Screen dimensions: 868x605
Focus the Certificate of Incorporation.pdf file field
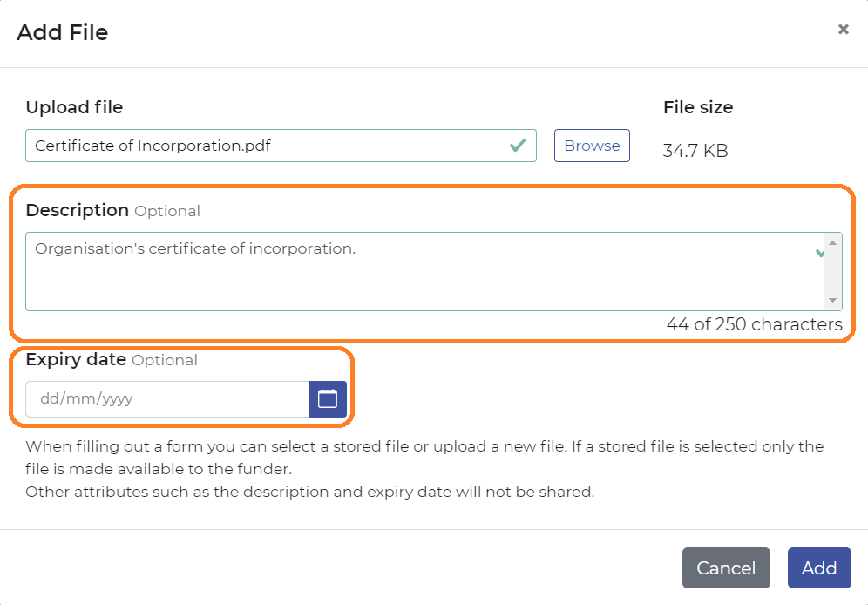281,146
